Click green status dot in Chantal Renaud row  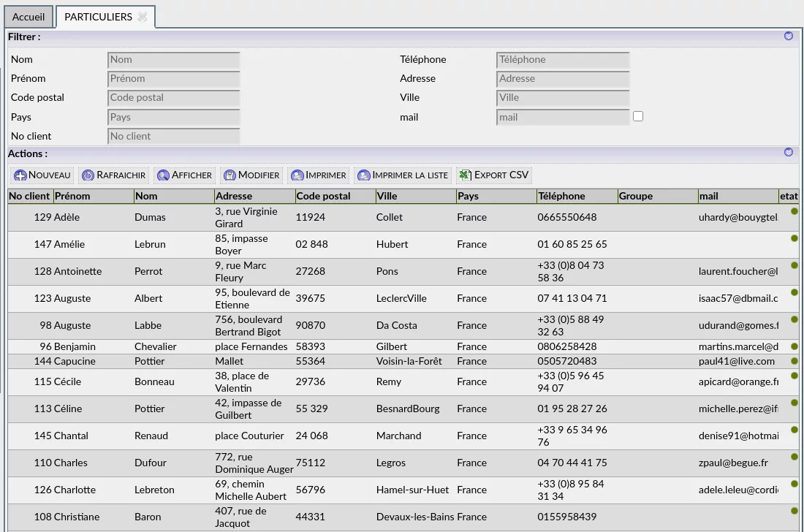pos(794,430)
